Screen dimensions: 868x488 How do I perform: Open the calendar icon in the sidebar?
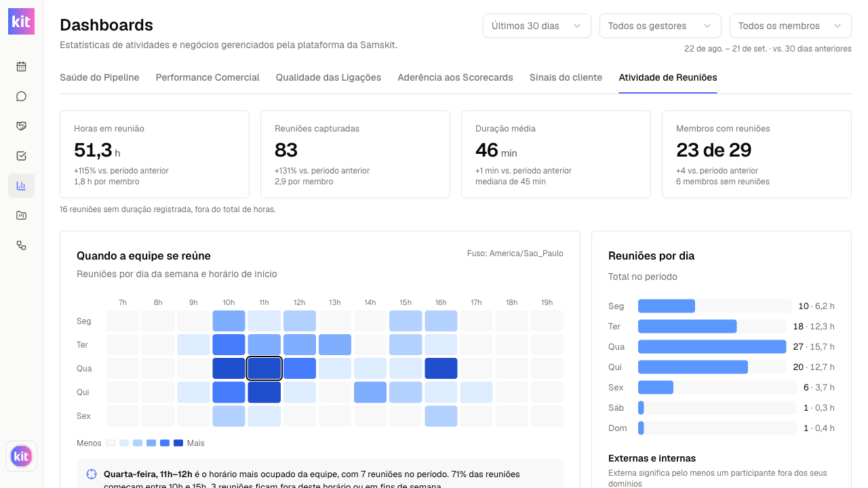point(21,66)
